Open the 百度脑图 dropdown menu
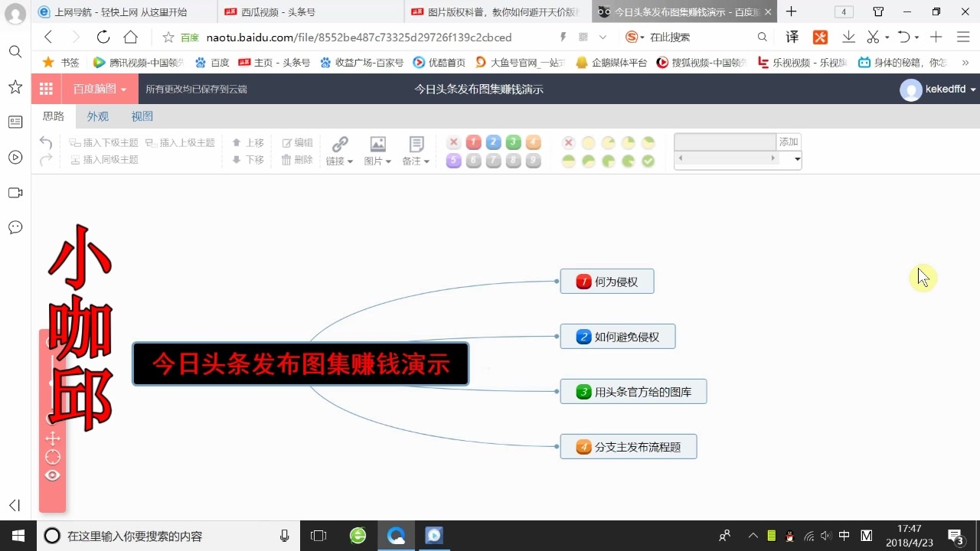This screenshot has height=551, width=980. 100,89
